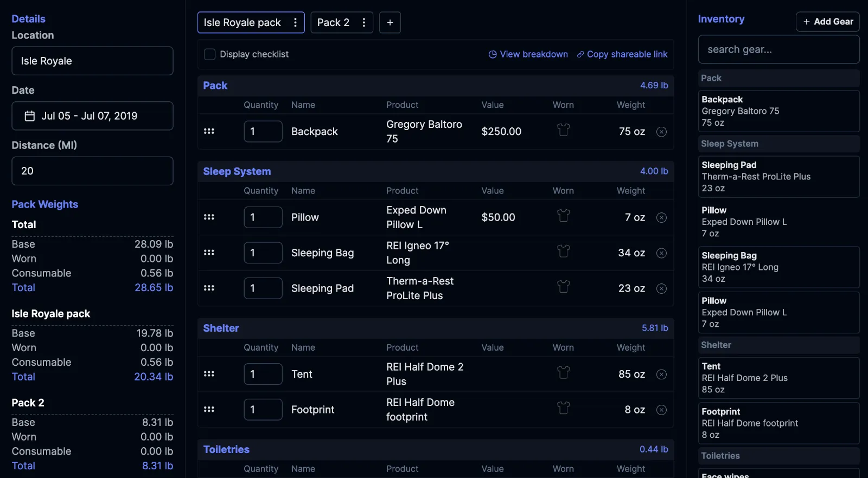Grab the drag handle for Sleeping Pad row
Viewport: 868px width, 478px height.
[209, 288]
